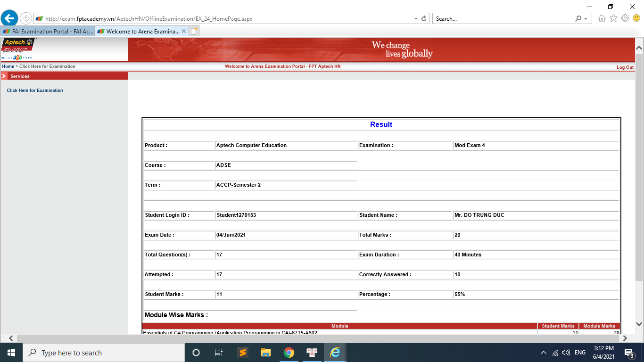Click the Module Marks column header
Viewport: 644px width, 362px height.
pyautogui.click(x=599, y=326)
